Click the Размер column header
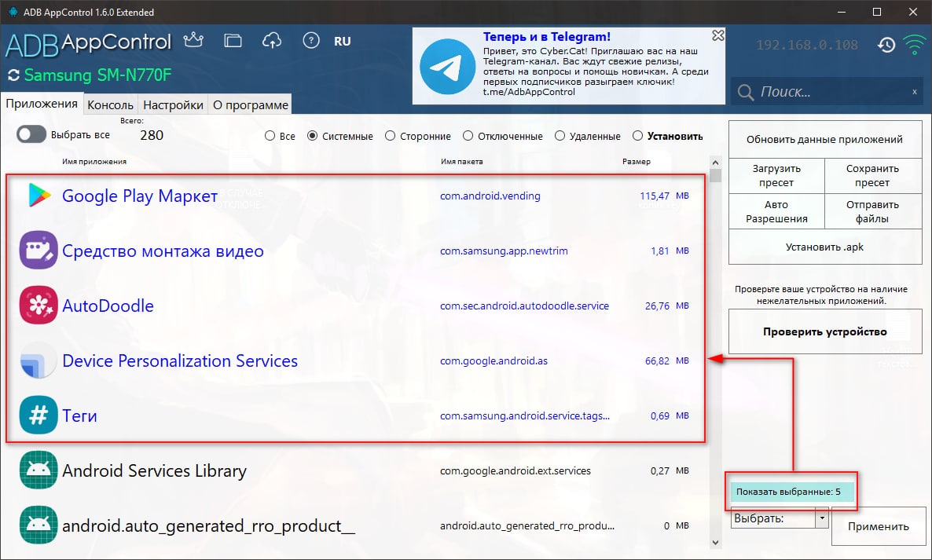Screen dimensions: 932x560 (x=636, y=162)
